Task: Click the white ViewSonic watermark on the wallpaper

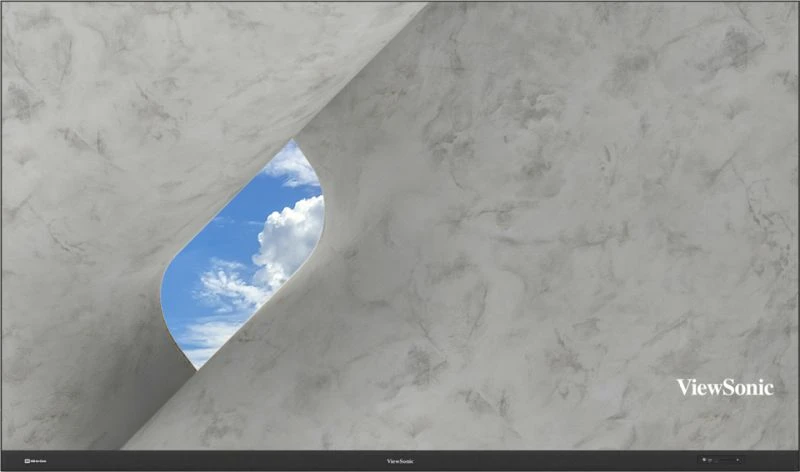Action: (x=724, y=387)
